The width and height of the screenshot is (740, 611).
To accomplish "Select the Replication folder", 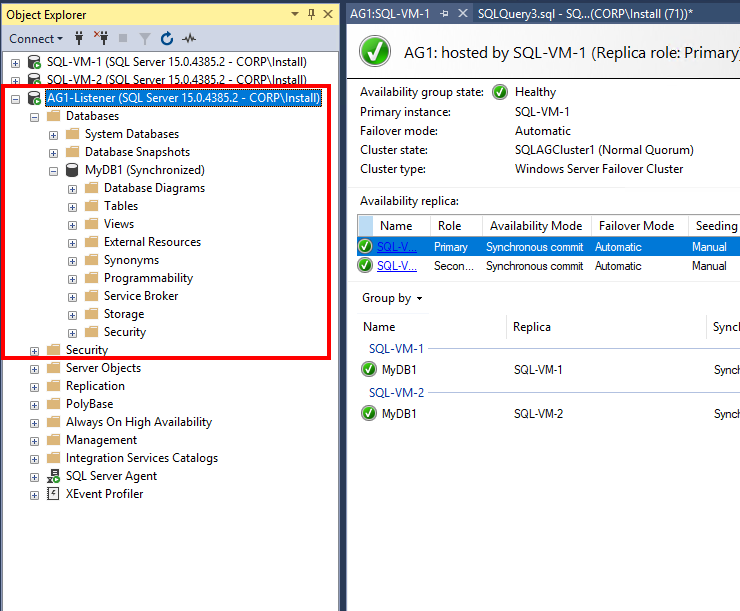I will (95, 386).
